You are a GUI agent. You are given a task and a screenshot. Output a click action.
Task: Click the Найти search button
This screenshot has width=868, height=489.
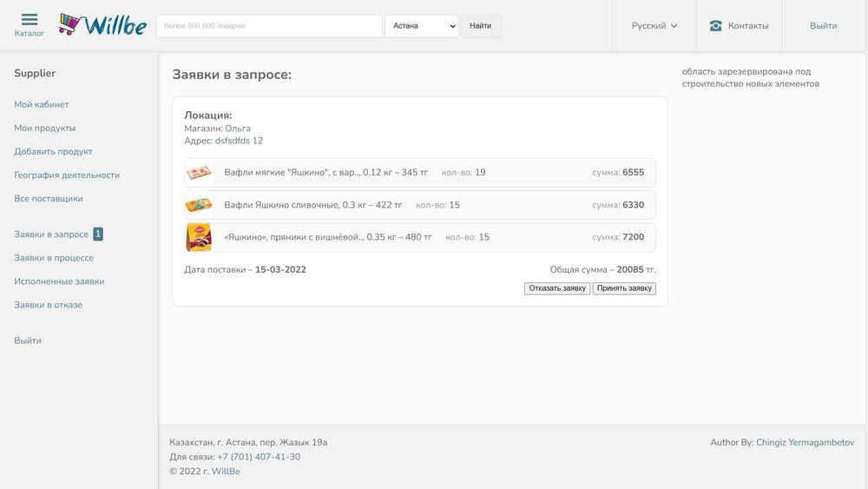tap(481, 26)
